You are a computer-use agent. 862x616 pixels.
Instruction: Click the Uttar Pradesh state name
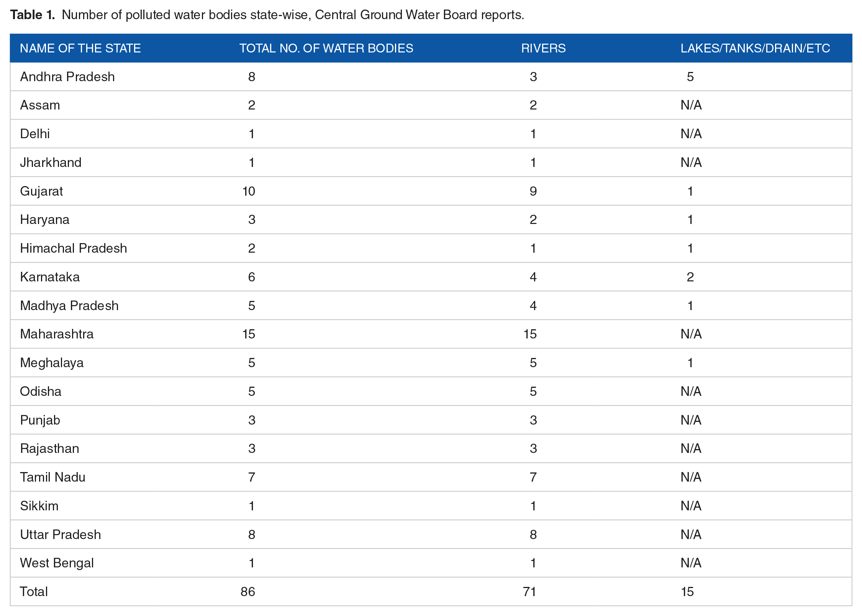click(x=60, y=534)
